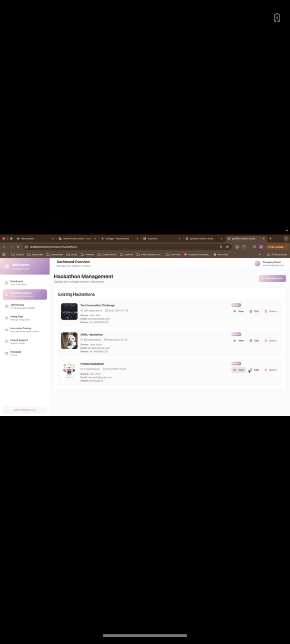Bookmark this page with star icon
Screen dimensions: 290x644
click(227, 247)
